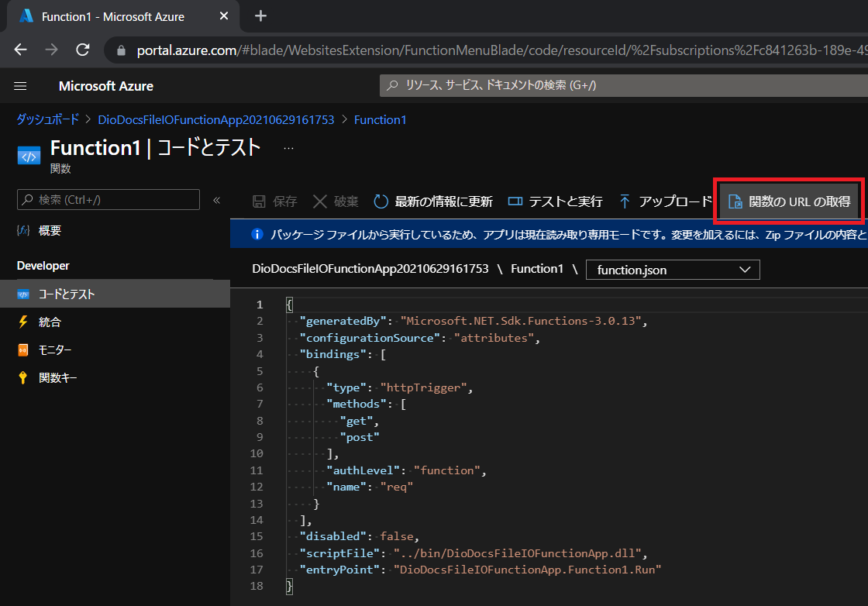This screenshot has width=868, height=606.
Task: Click テストと実行 button
Action: tap(555, 201)
